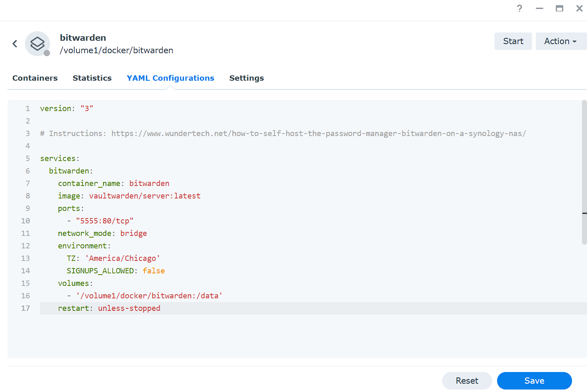The height and width of the screenshot is (392, 587).
Task: Open help via the question mark icon
Action: click(519, 8)
